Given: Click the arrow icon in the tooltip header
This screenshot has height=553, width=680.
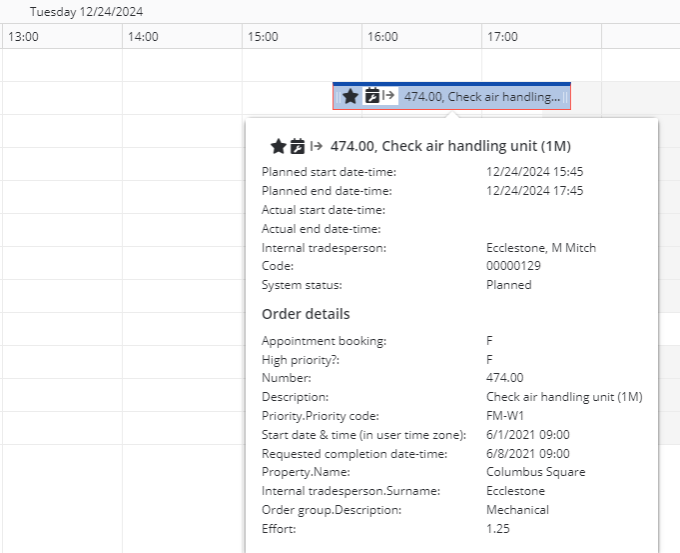Looking at the screenshot, I should click(316, 146).
